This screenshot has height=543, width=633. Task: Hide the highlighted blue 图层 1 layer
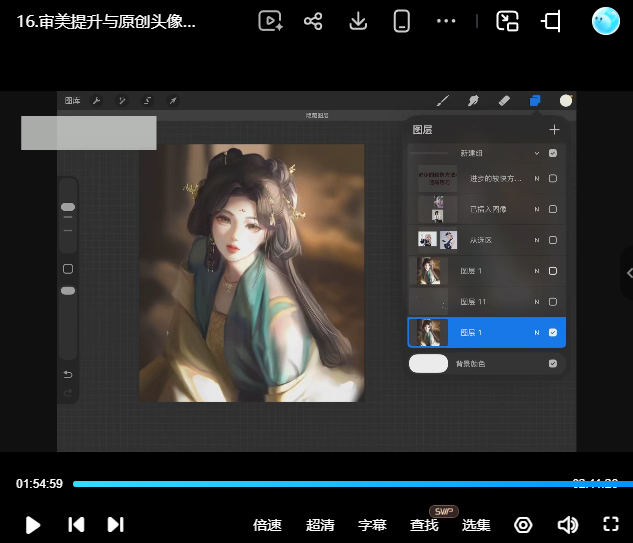tap(553, 332)
